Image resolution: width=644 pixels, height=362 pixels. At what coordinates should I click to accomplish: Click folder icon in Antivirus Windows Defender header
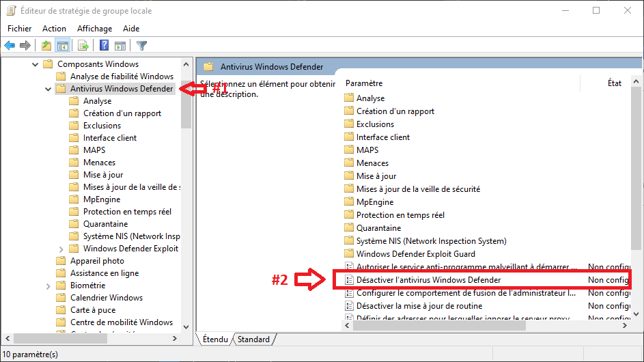tap(208, 66)
